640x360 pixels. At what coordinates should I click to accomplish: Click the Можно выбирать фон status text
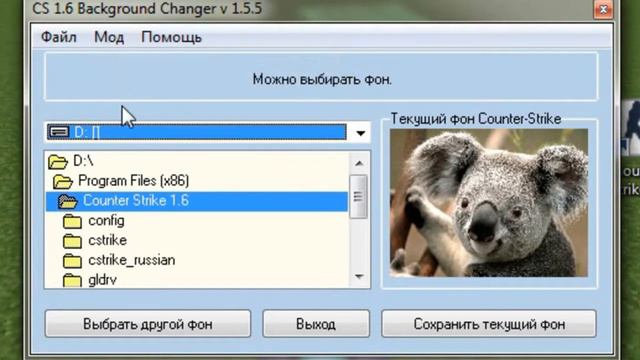tap(322, 79)
